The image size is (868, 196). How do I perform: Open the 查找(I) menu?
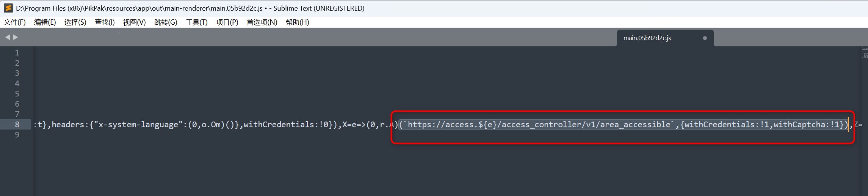coord(105,22)
